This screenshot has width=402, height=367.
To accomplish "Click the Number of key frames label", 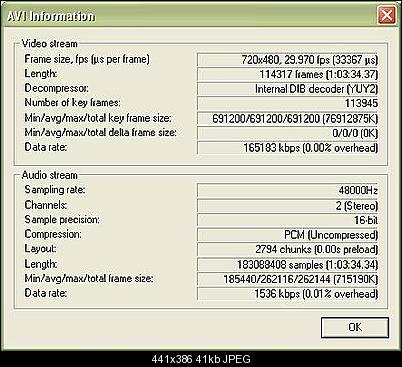I will 72,103.
